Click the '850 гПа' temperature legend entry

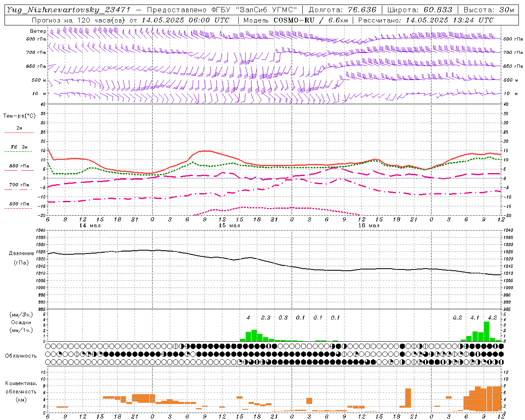tap(19, 166)
